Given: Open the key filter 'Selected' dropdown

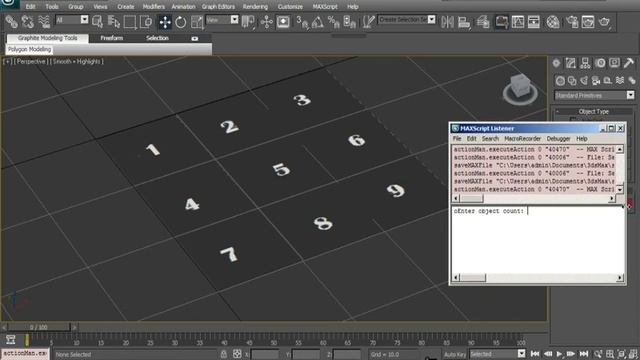Looking at the screenshot, I should pyautogui.click(x=498, y=354).
